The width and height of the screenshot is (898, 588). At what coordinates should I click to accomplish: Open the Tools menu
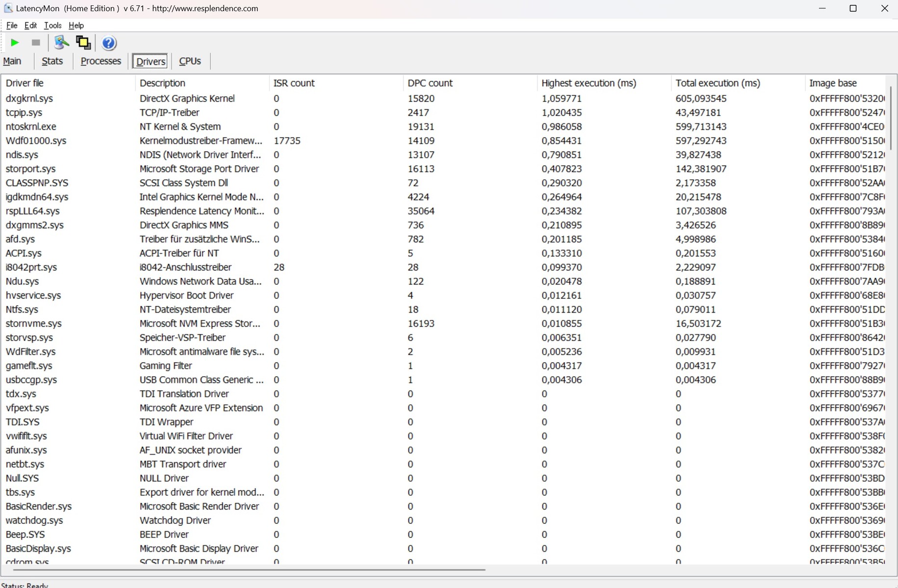point(52,25)
